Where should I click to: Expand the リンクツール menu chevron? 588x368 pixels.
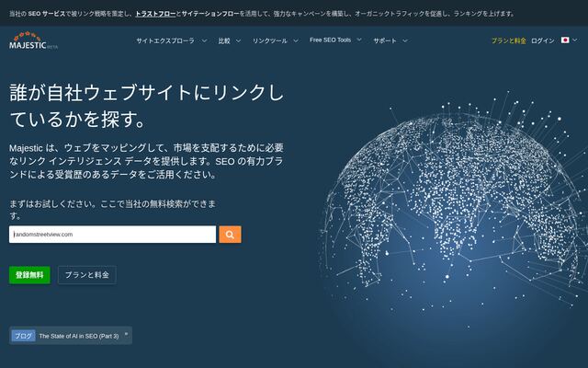pyautogui.click(x=296, y=40)
